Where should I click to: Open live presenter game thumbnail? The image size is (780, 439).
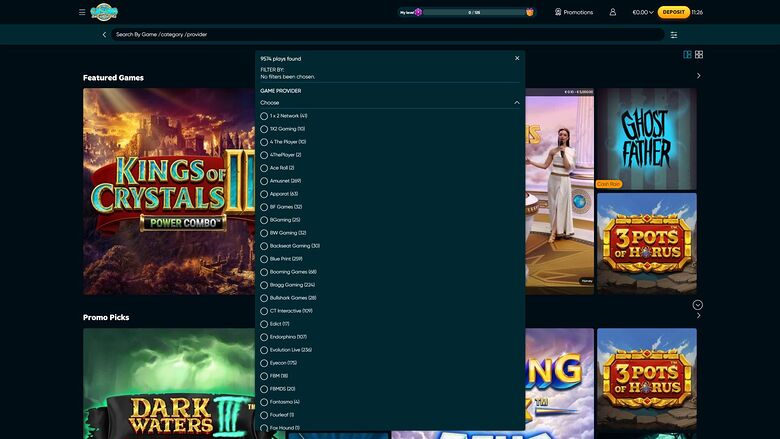click(560, 191)
